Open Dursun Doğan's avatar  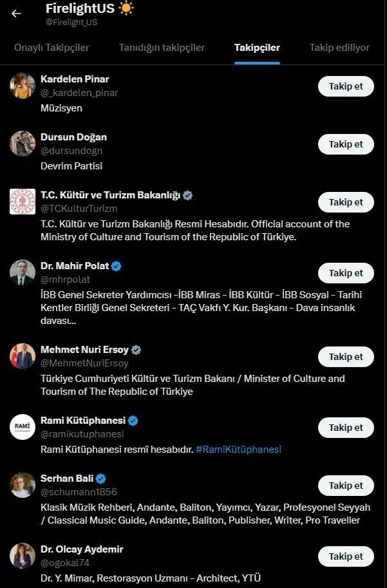[23, 143]
